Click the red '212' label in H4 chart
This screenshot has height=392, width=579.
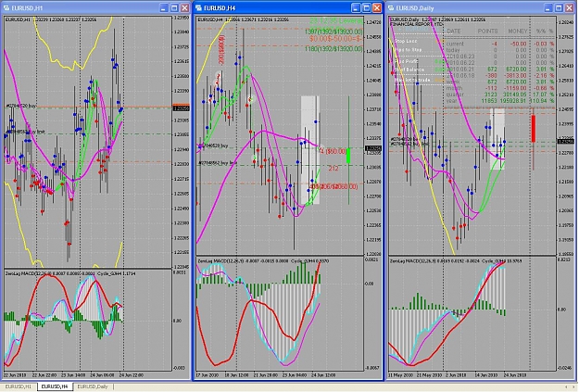tap(334, 169)
